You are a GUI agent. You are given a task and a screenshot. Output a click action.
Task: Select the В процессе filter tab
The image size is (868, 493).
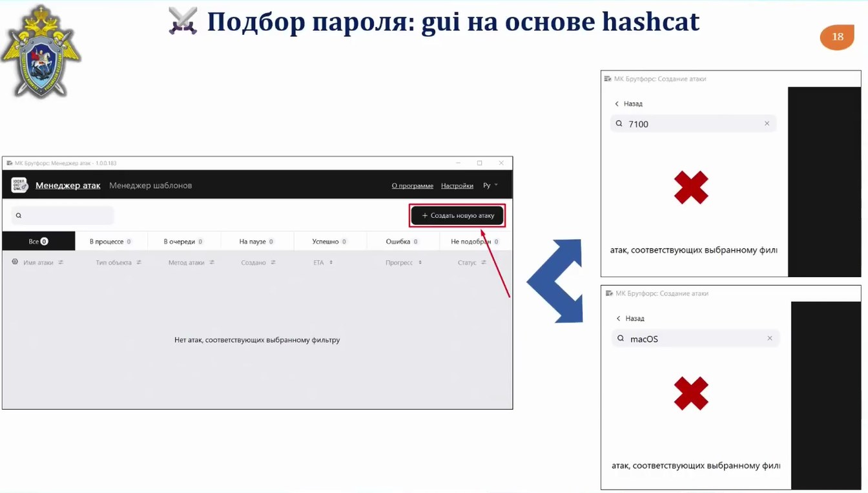click(x=111, y=241)
